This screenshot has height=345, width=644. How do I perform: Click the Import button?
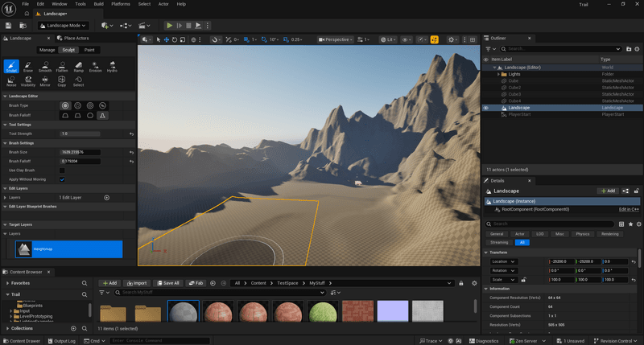click(x=137, y=283)
